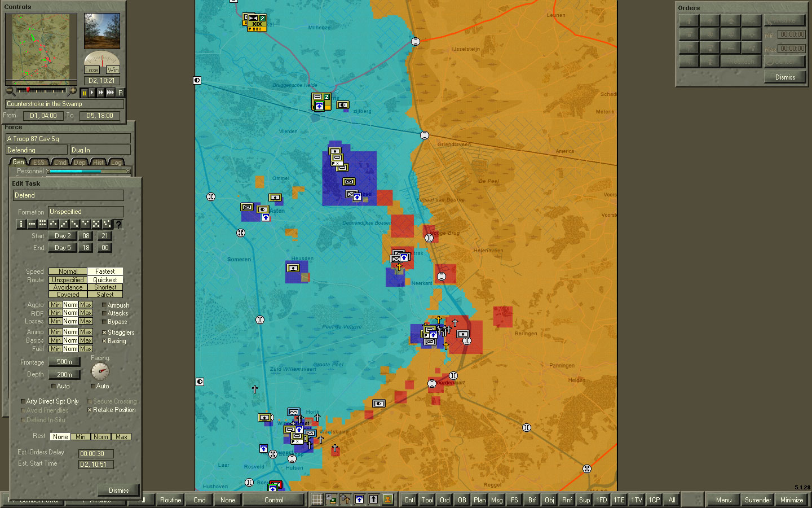Image resolution: width=812 pixels, height=508 pixels.
Task: Click the Surrender button
Action: pos(758,500)
